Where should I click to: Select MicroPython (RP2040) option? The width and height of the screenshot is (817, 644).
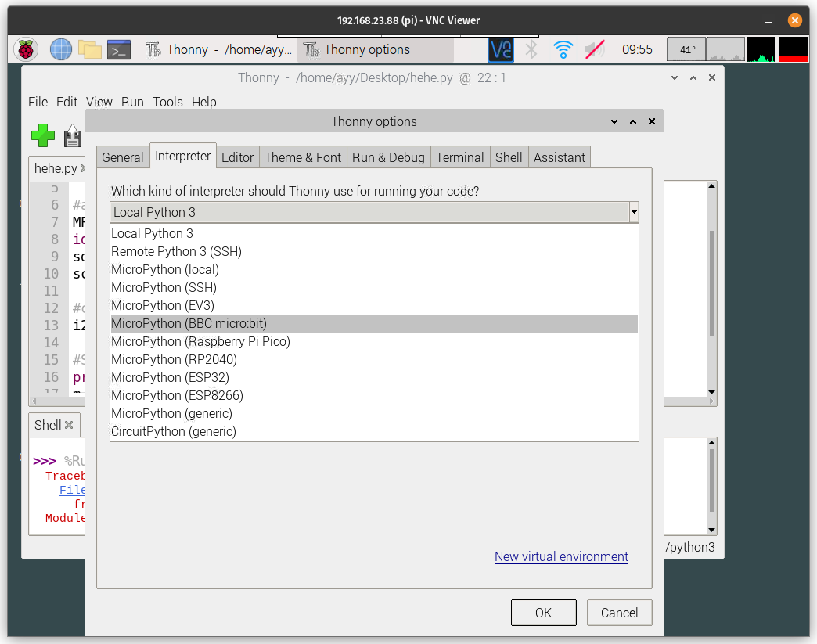tap(374, 359)
